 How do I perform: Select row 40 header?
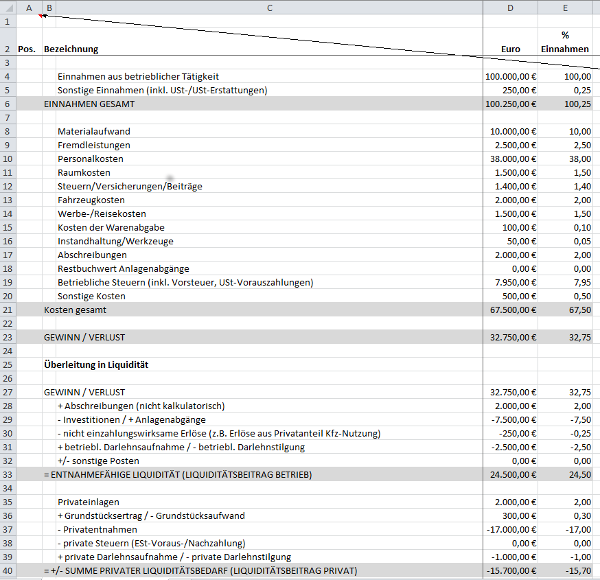point(7,570)
